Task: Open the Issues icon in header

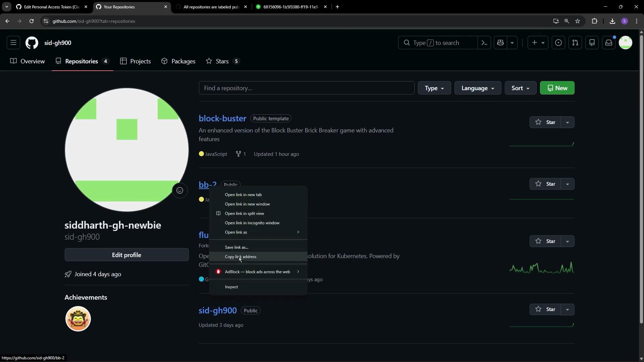Action: [558, 43]
